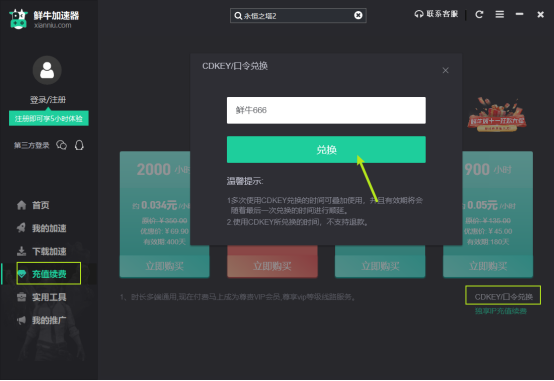
Task: Click the double eleven promotion banner
Action: tap(496, 115)
